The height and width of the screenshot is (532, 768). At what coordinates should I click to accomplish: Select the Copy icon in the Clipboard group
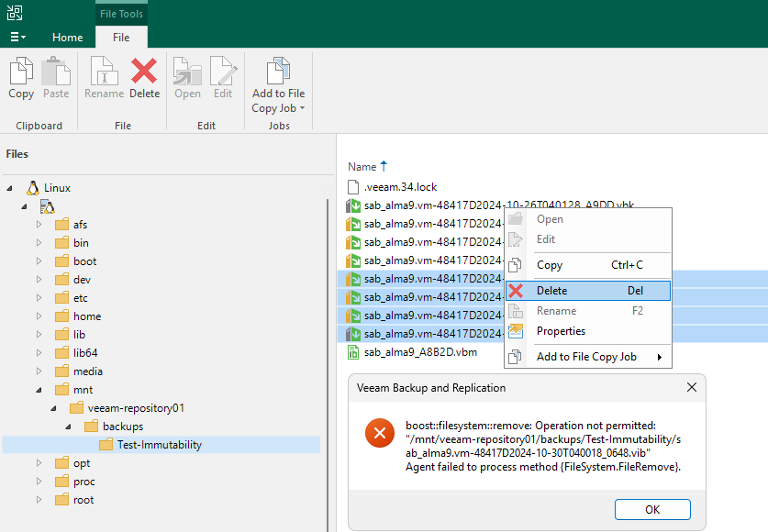click(20, 75)
